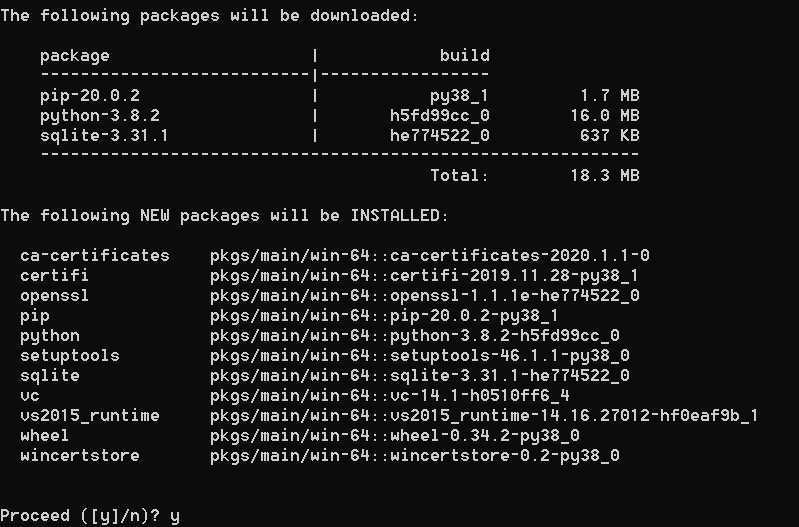Click the python-3.8.2 package name
Viewport: 799px width, 527px height.
100,116
